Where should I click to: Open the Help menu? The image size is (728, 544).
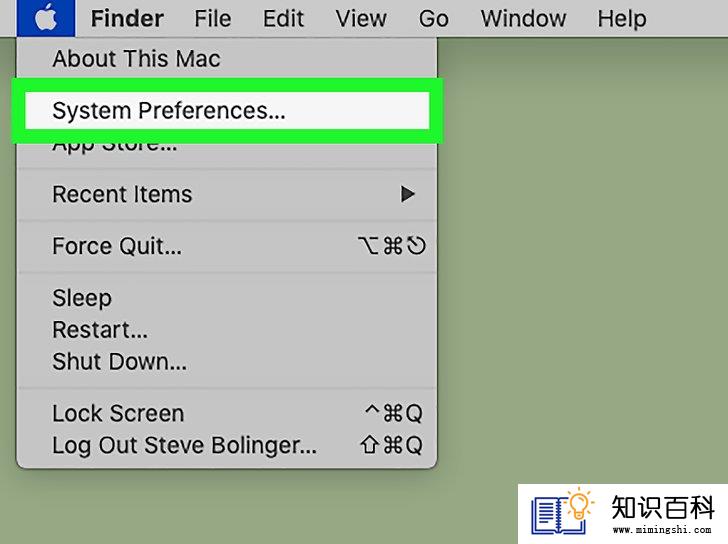click(622, 19)
